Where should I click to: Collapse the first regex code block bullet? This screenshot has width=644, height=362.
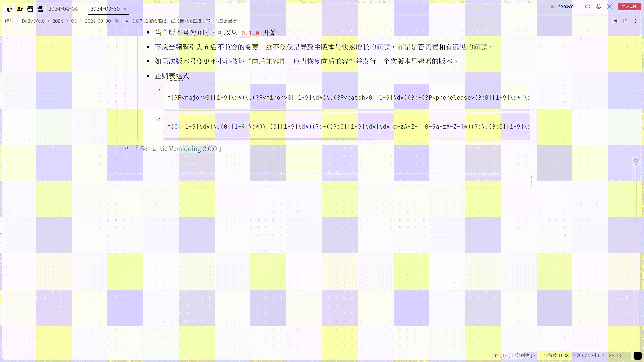[x=159, y=90]
